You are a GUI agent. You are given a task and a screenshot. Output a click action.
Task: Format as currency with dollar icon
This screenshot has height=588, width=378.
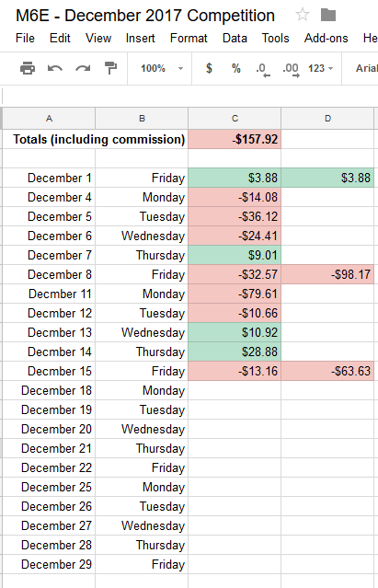coord(209,68)
